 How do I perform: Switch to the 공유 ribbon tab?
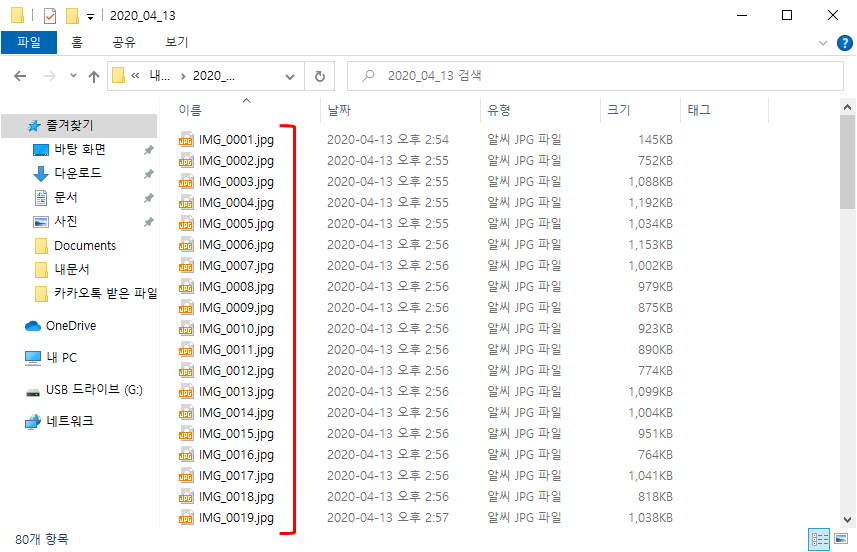(124, 42)
